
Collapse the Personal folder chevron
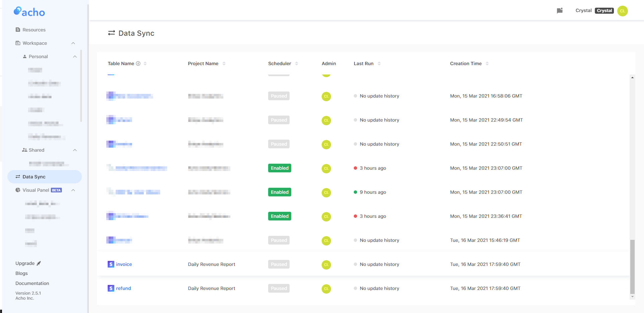click(75, 56)
